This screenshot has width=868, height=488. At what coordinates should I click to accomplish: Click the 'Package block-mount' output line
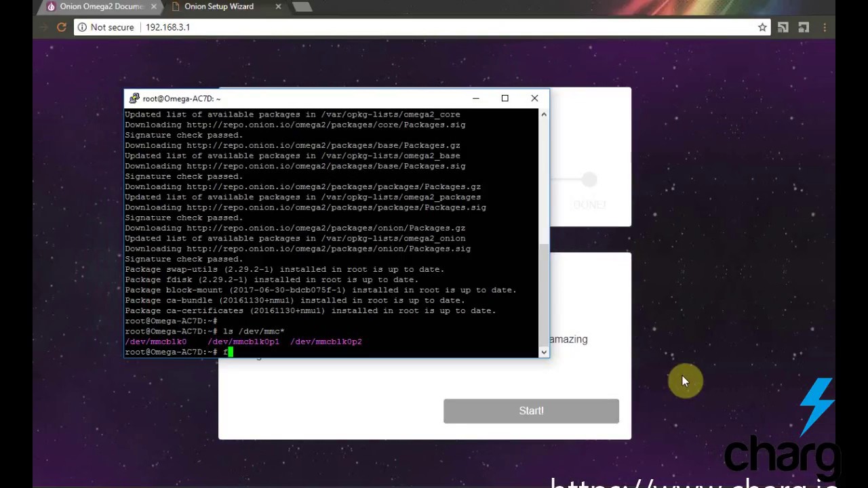321,290
